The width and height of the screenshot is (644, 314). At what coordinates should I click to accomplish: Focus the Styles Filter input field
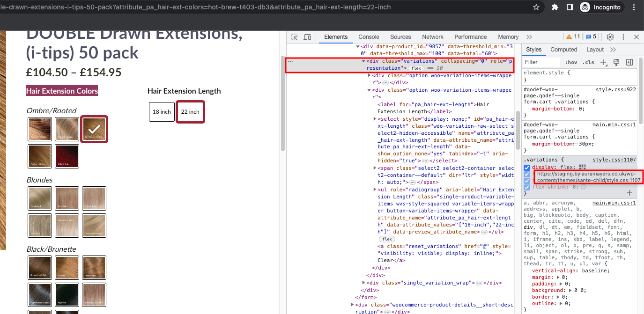coord(542,62)
